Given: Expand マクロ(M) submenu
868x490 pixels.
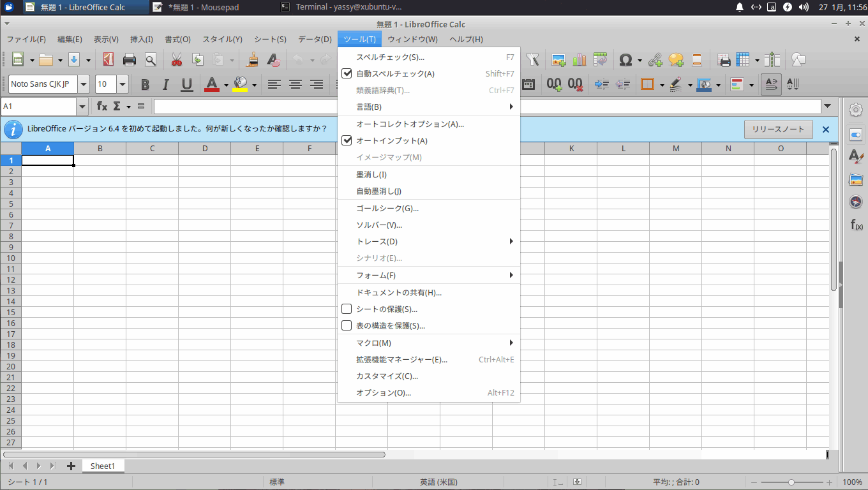Looking at the screenshot, I should point(428,343).
